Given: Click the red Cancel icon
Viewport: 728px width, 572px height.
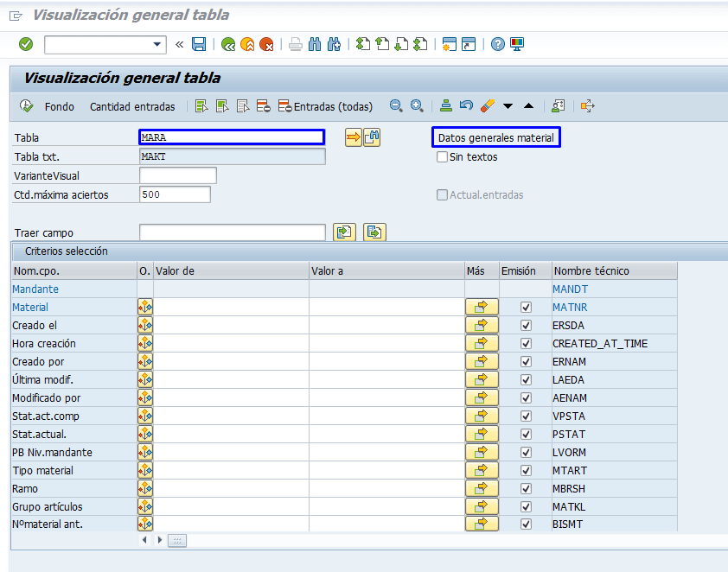Looking at the screenshot, I should [x=266, y=44].
